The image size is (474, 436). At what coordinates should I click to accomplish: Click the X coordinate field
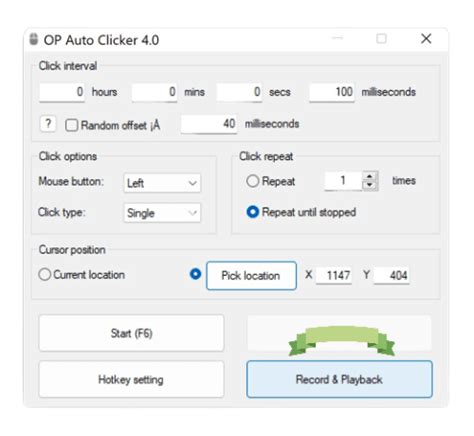click(334, 276)
